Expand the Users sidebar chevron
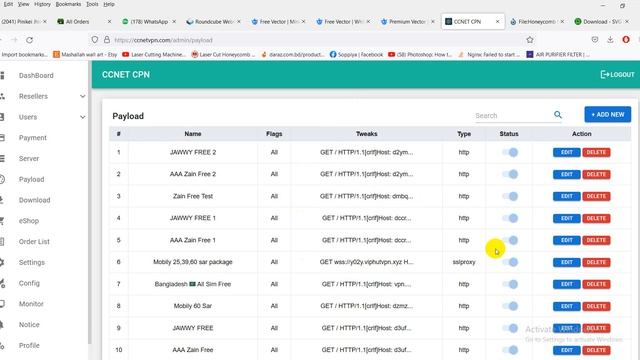The image size is (640, 360). [82, 117]
